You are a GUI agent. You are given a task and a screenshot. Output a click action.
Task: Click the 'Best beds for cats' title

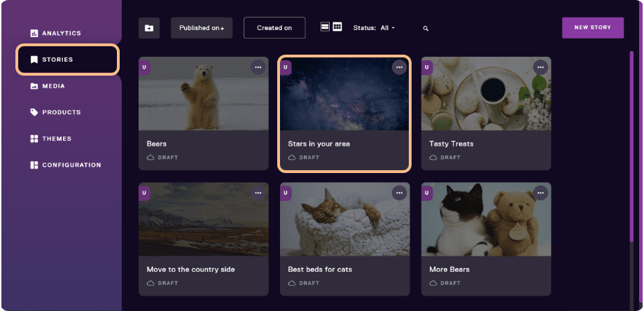click(x=319, y=270)
